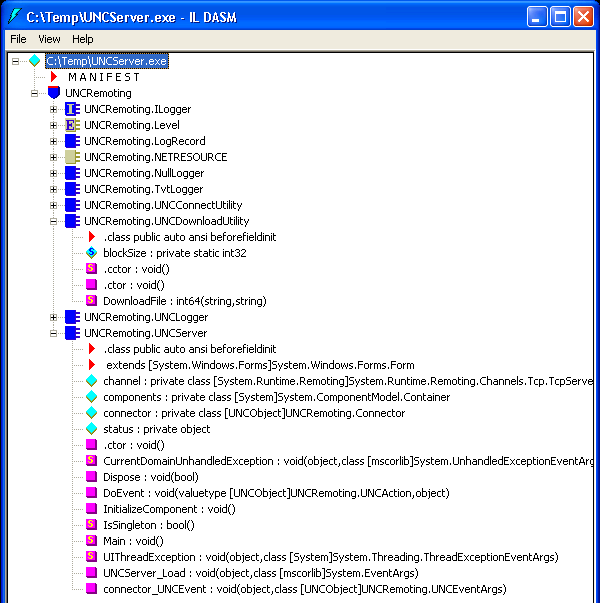Image resolution: width=600 pixels, height=603 pixels.
Task: Click the enum icon of UNCRemoting.Level
Action: tap(72, 125)
